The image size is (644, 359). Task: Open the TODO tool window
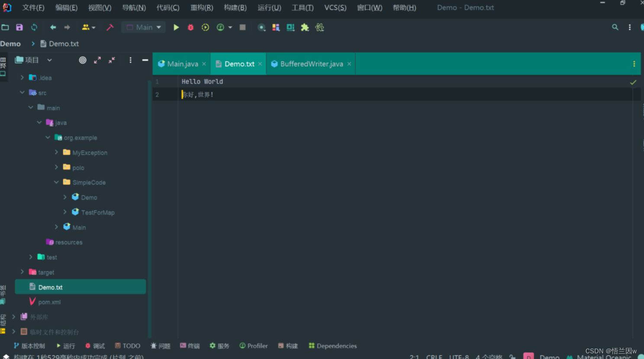pyautogui.click(x=127, y=346)
